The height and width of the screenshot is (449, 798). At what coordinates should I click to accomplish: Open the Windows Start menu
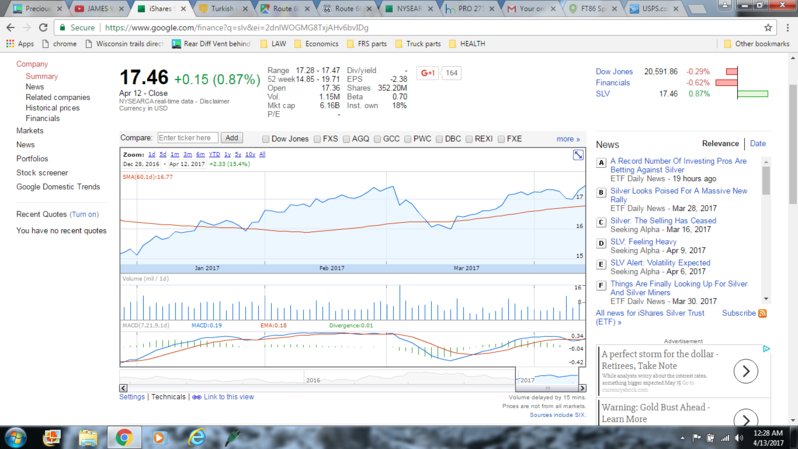[x=16, y=437]
